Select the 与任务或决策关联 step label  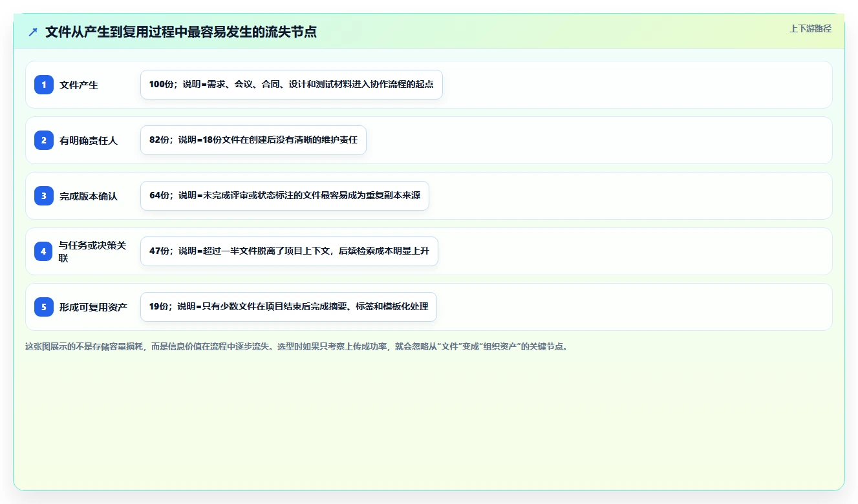click(x=92, y=251)
